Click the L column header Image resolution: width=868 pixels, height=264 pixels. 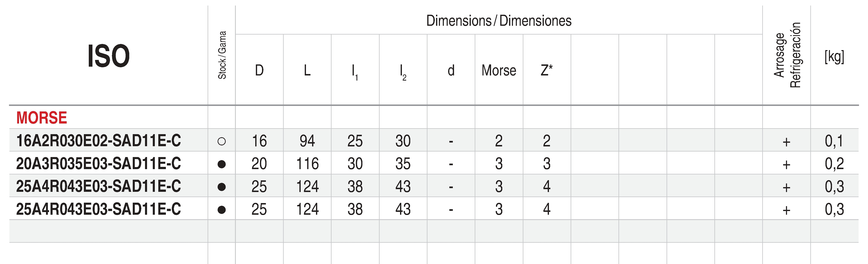click(x=307, y=70)
